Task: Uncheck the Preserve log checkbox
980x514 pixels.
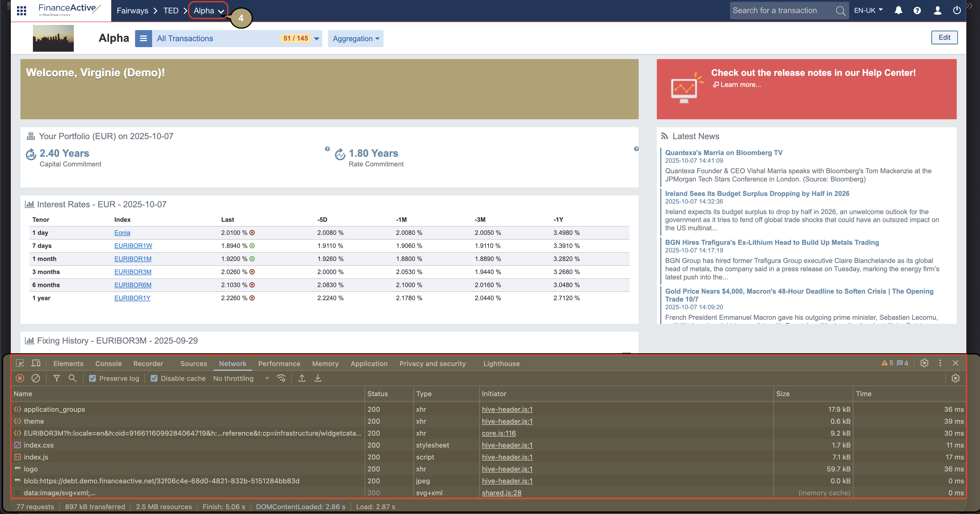Action: click(x=92, y=378)
